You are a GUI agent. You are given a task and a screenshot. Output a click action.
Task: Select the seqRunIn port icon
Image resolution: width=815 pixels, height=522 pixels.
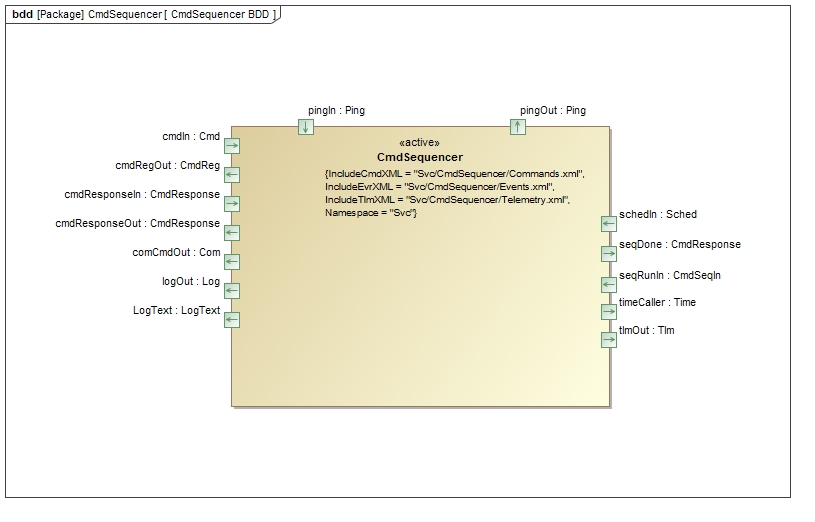coord(609,285)
